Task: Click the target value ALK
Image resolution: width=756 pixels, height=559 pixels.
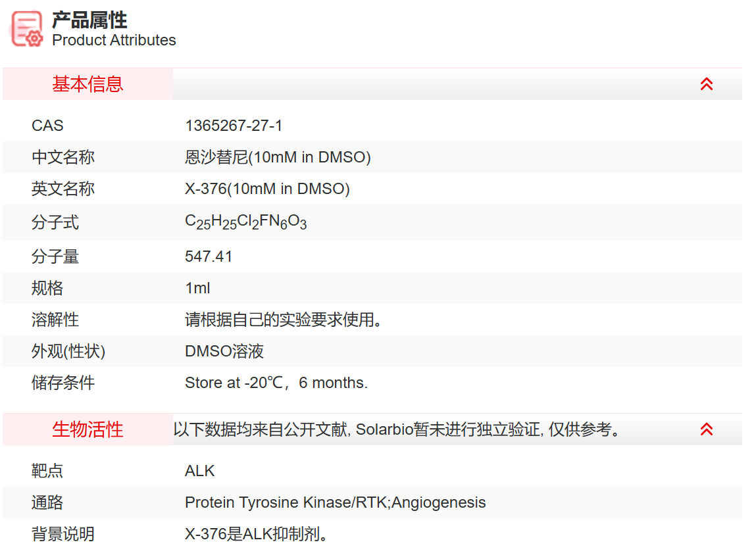Action: pos(199,470)
